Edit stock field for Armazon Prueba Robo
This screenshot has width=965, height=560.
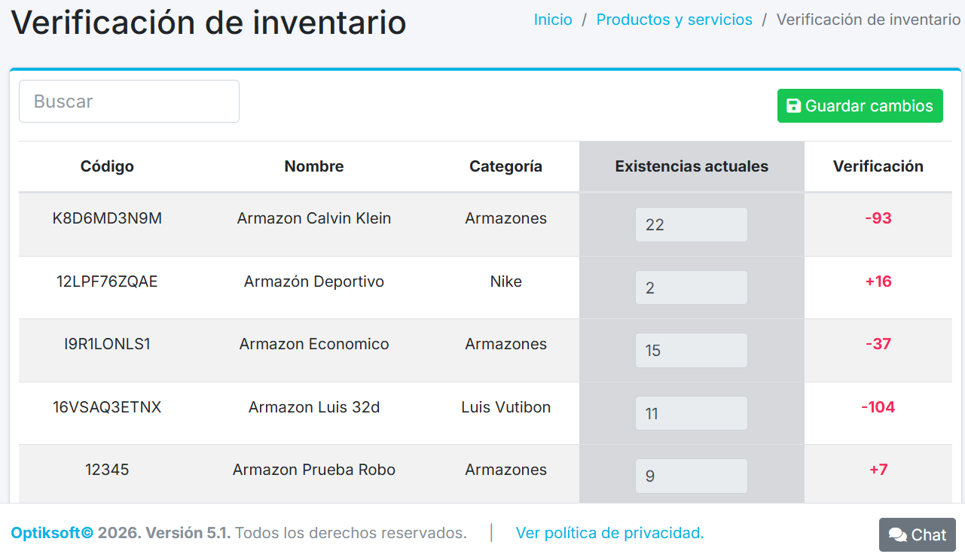[x=691, y=476]
